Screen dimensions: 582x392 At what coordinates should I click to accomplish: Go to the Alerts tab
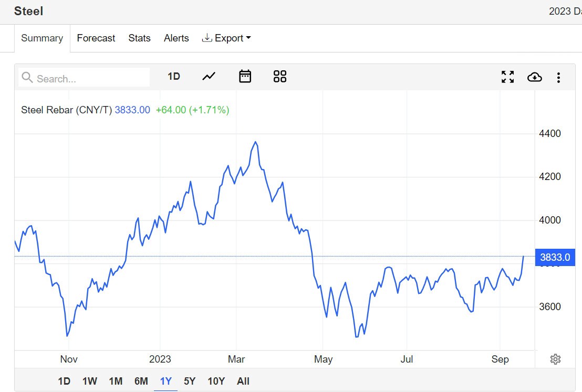(x=176, y=38)
